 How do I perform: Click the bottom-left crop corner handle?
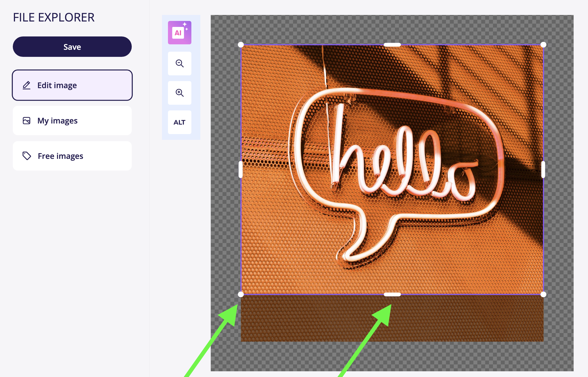point(241,294)
